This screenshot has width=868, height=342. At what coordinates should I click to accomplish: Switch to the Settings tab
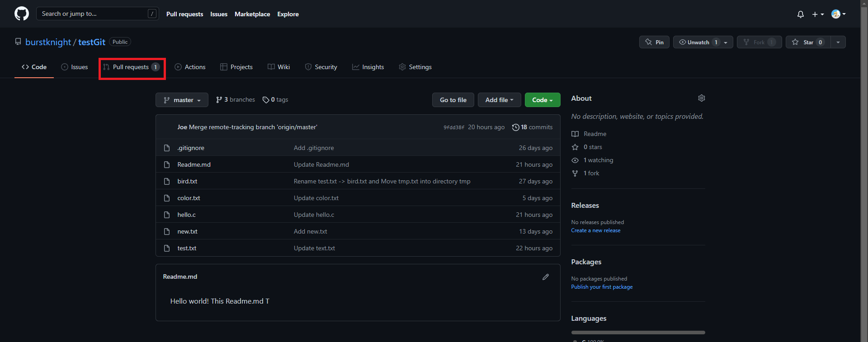pos(415,67)
